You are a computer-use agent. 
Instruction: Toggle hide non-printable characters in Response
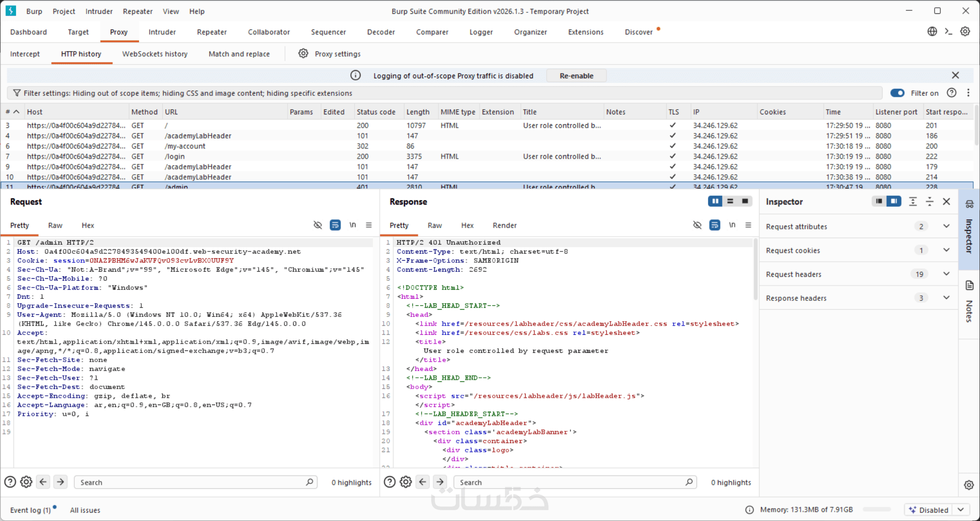[698, 225]
